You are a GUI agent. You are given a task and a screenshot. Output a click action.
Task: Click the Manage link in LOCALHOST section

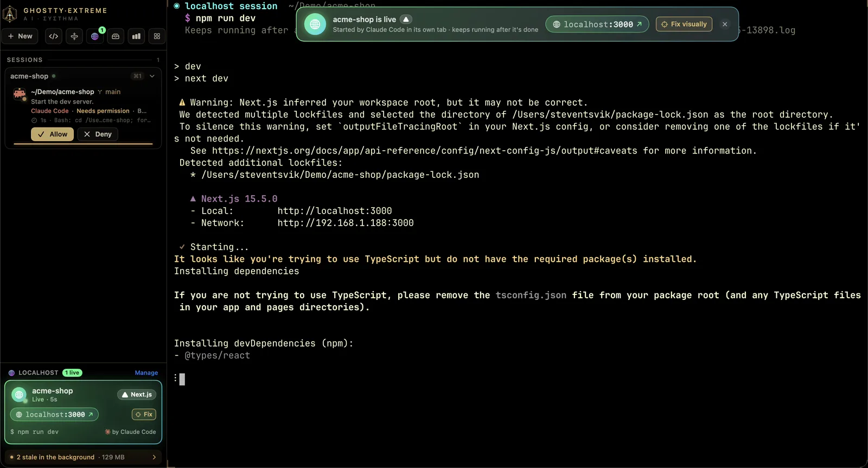click(x=146, y=373)
